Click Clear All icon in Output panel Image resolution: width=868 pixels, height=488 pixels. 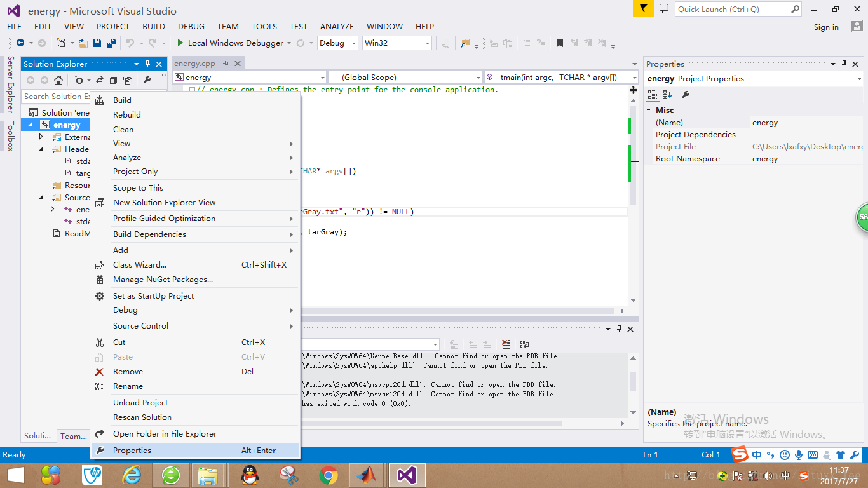pos(506,344)
